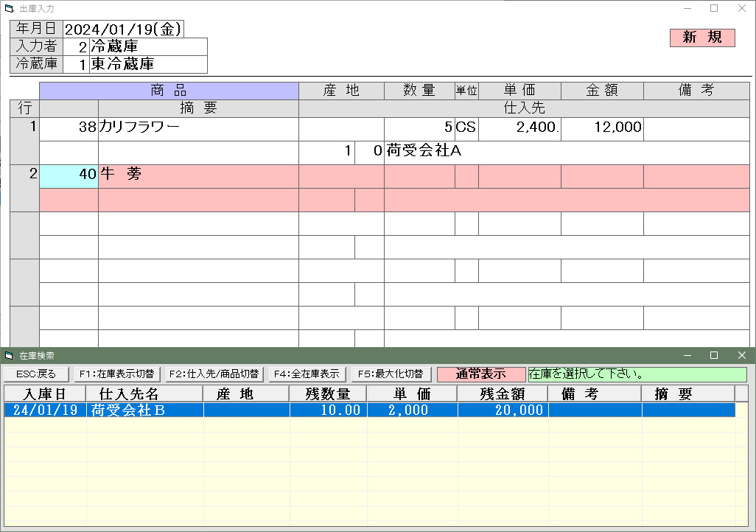Select the 東冷蔵庫 name field

(148, 65)
